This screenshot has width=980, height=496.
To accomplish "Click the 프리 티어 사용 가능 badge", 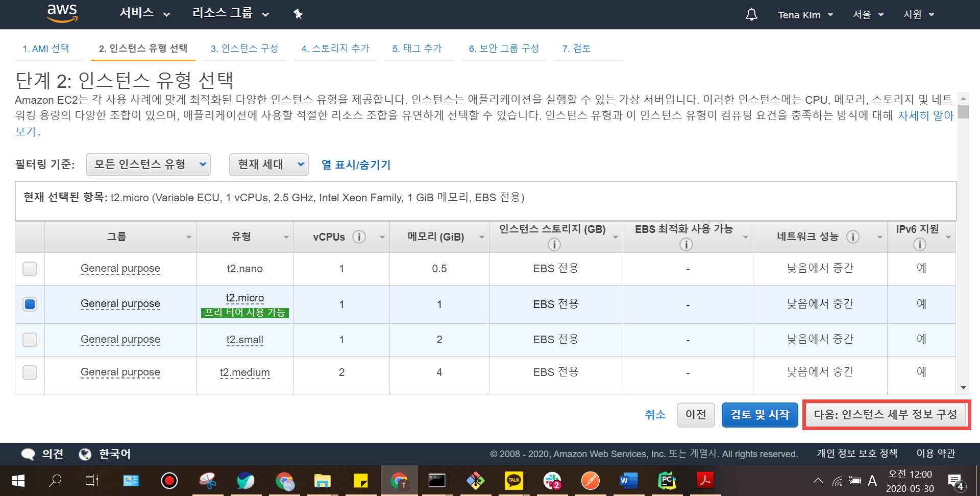I will pyautogui.click(x=245, y=313).
